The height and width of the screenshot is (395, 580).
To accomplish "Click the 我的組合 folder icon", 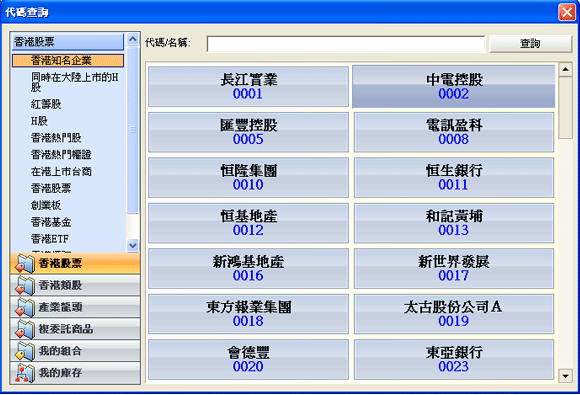I will (25, 351).
